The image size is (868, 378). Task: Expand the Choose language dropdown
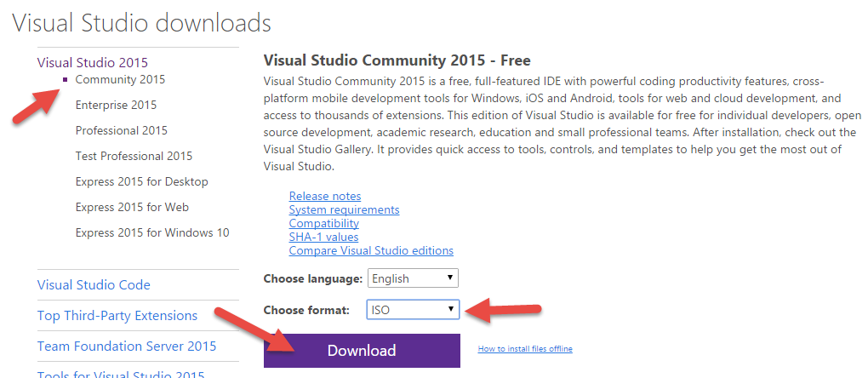[413, 278]
